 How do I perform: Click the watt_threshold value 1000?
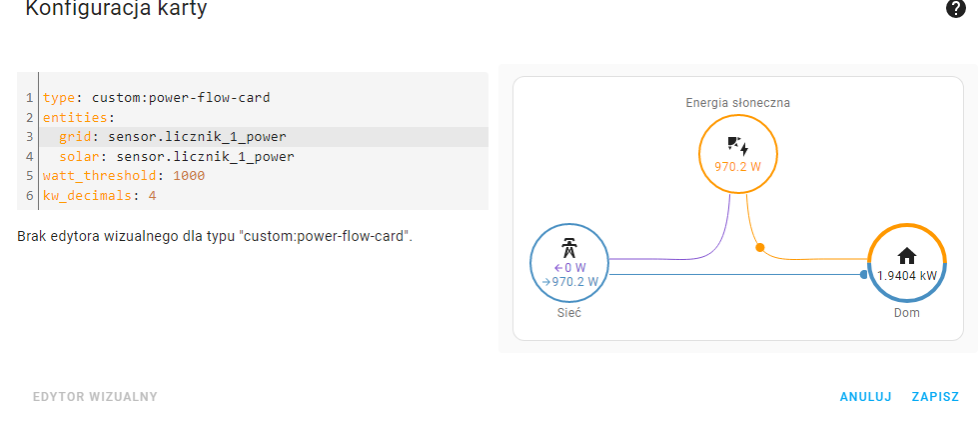[x=189, y=176]
